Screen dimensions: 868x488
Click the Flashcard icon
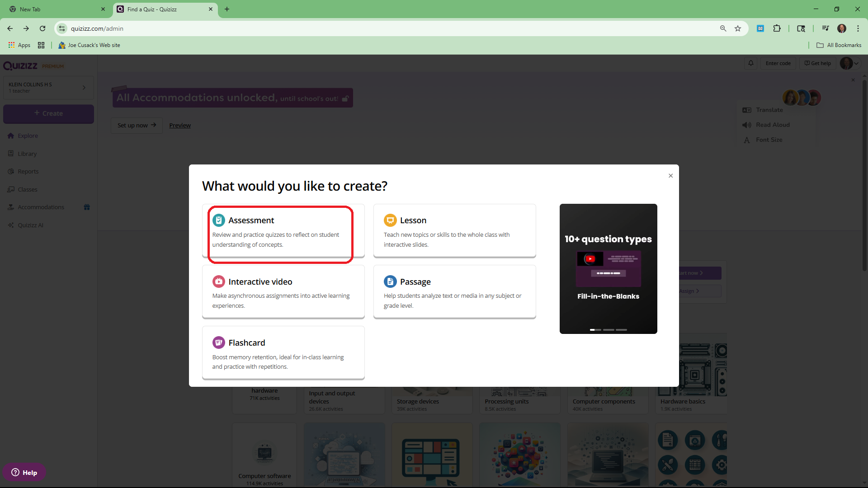click(218, 343)
